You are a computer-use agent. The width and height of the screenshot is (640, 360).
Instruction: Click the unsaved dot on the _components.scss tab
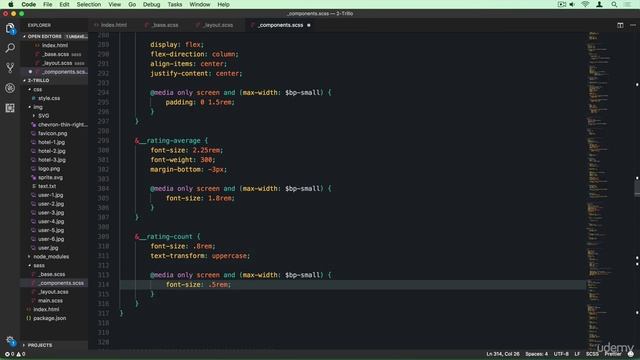pos(309,25)
